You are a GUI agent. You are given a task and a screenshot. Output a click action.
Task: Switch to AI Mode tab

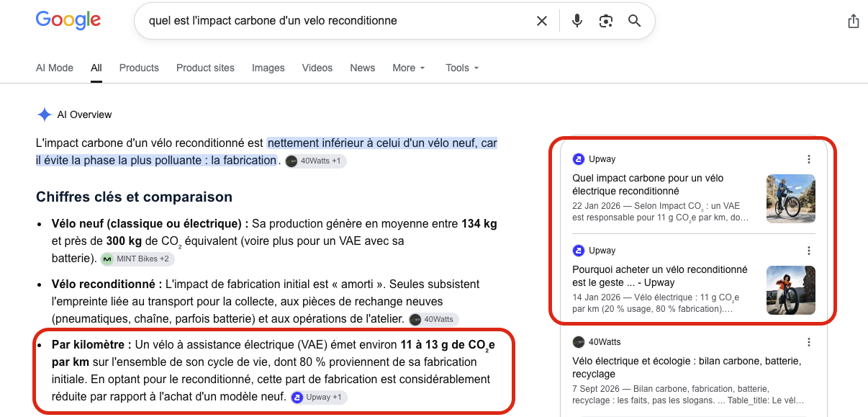tap(55, 68)
